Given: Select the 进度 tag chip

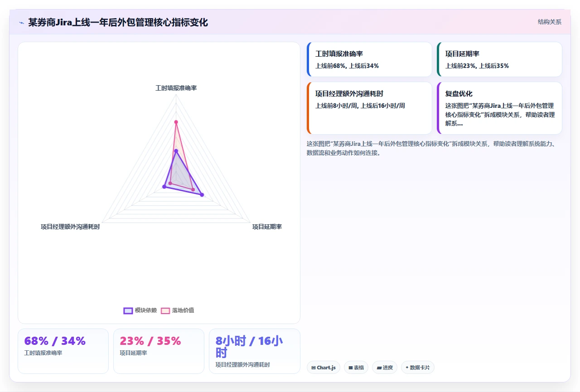Looking at the screenshot, I should (385, 368).
